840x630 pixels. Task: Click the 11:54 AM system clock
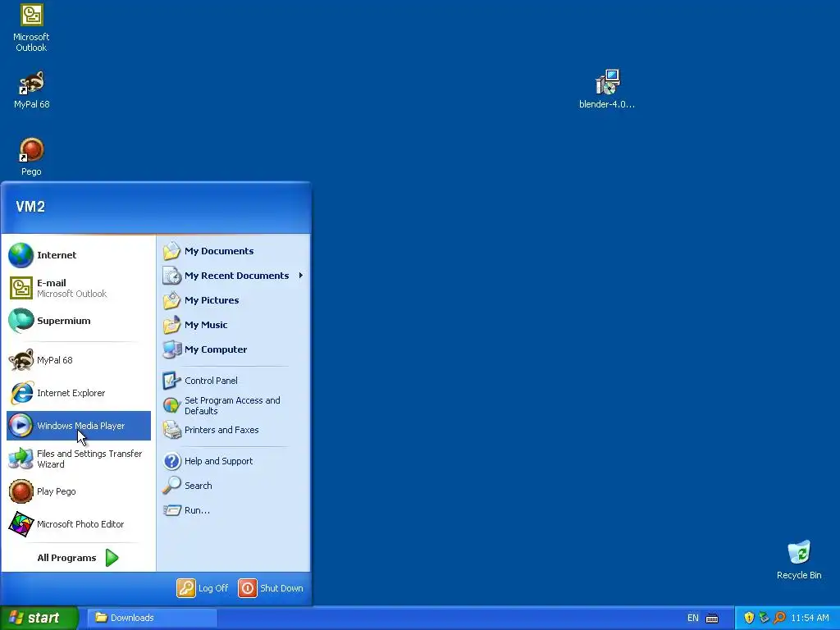[810, 619]
